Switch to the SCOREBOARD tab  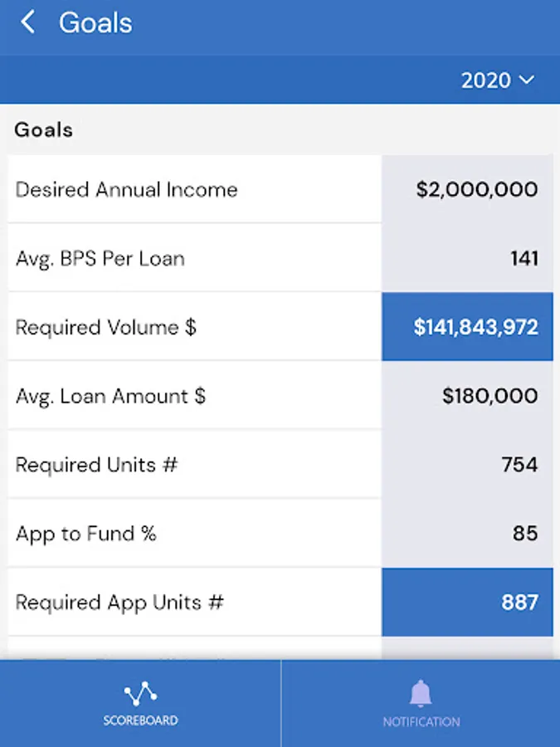tap(140, 703)
